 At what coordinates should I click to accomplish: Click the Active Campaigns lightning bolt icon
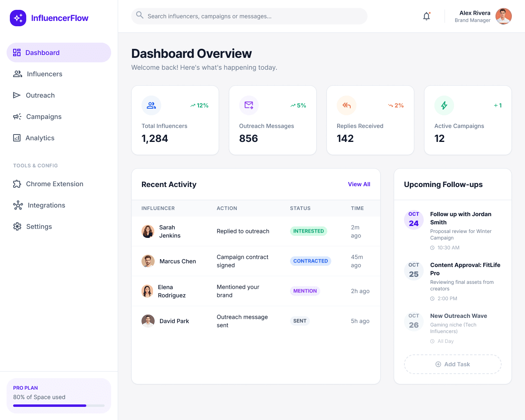click(x=444, y=105)
